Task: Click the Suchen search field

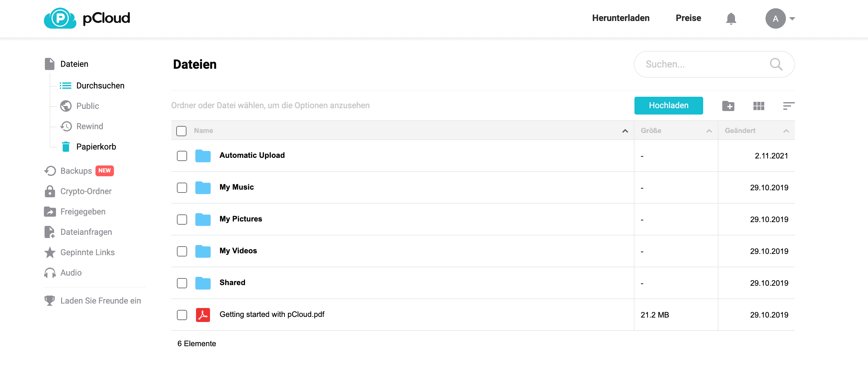Action: [x=714, y=64]
